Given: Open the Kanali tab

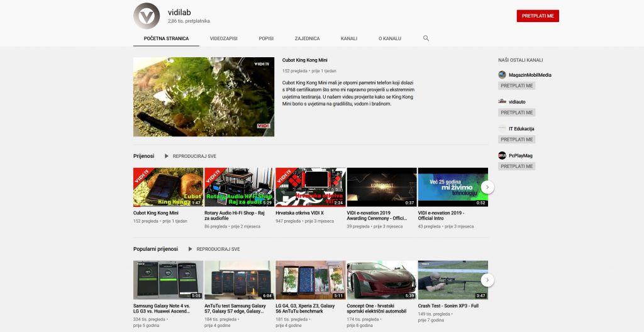Looking at the screenshot, I should pyautogui.click(x=348, y=38).
